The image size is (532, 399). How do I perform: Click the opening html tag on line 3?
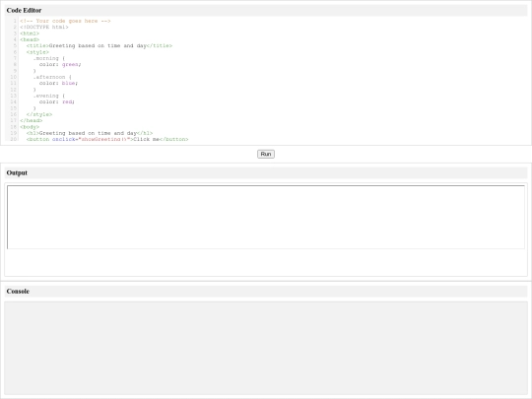[30, 33]
